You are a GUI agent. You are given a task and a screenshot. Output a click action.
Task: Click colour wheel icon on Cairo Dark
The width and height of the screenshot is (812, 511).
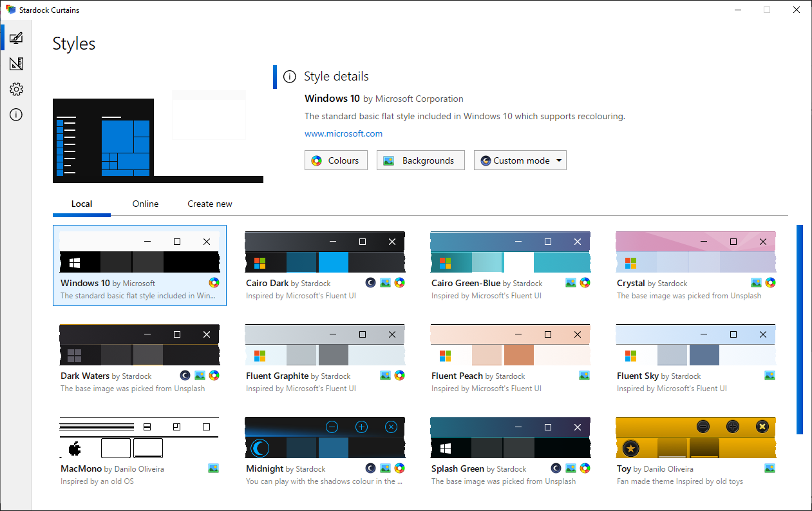pos(399,283)
